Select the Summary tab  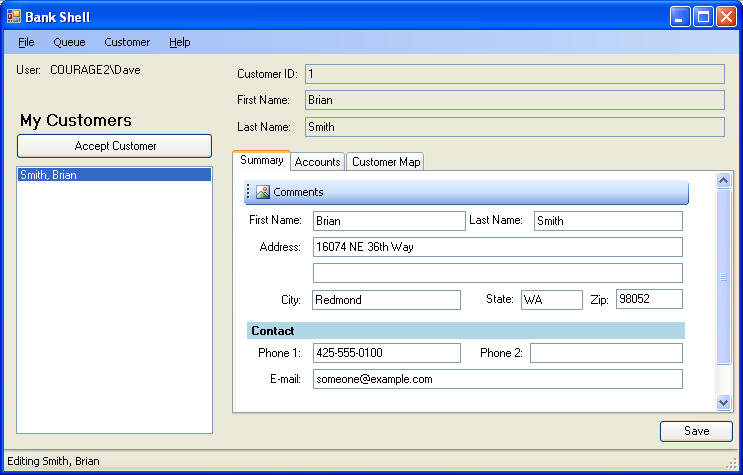click(261, 161)
